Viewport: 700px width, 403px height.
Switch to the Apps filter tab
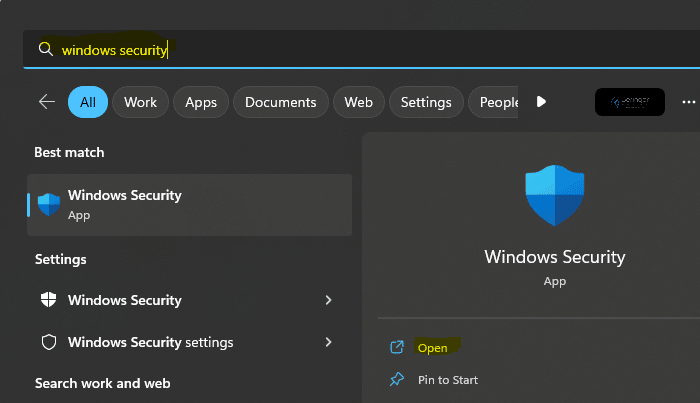(x=201, y=102)
